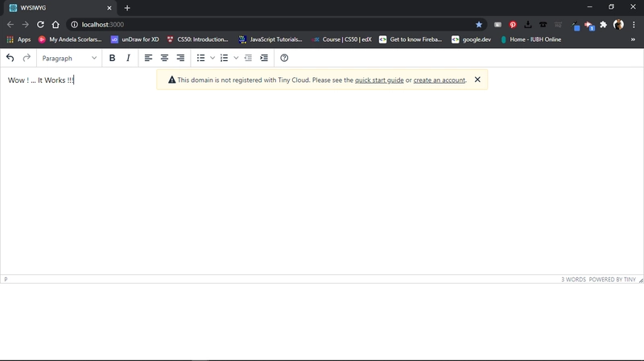
Task: Redo the last undone edit
Action: [27, 58]
